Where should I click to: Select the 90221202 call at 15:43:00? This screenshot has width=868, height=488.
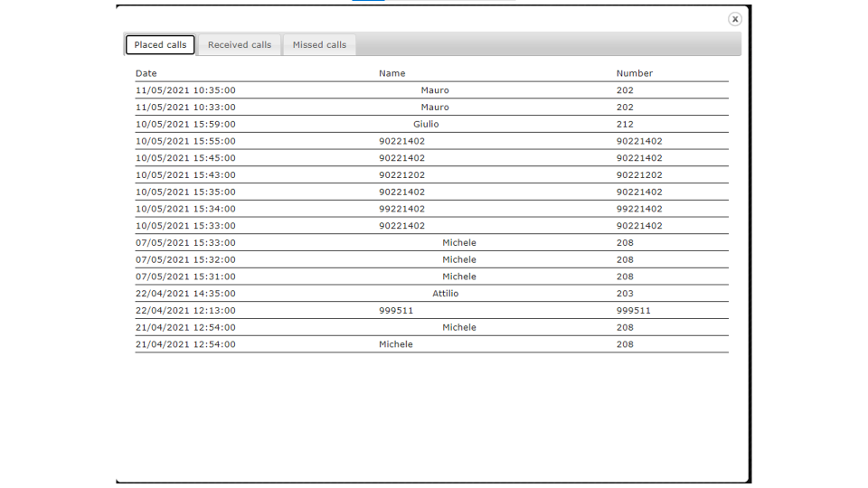[432, 174]
